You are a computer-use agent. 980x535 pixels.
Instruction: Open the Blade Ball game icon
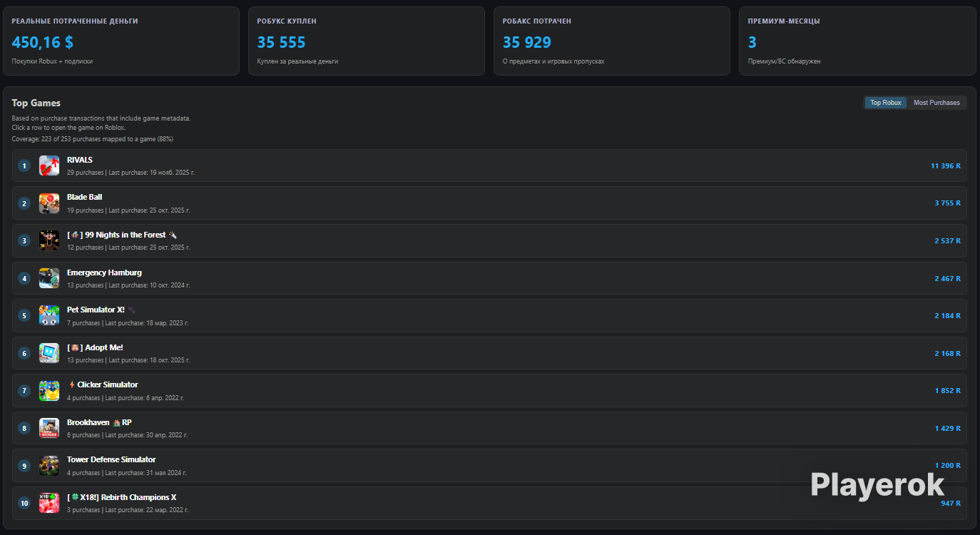click(49, 203)
